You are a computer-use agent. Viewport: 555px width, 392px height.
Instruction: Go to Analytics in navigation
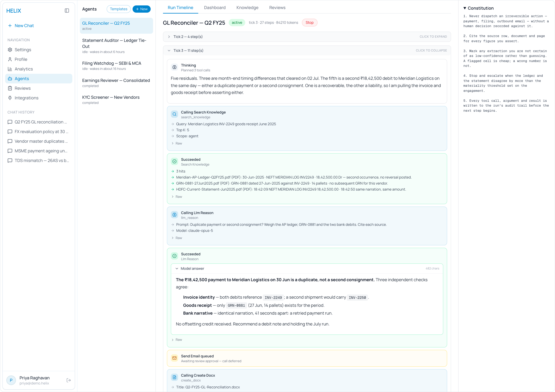tap(39, 69)
